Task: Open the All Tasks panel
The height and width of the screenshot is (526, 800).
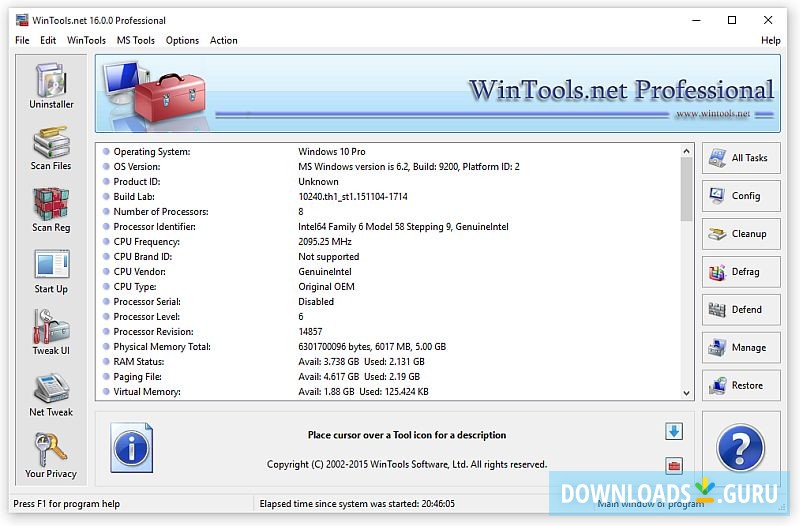Action: (x=741, y=158)
